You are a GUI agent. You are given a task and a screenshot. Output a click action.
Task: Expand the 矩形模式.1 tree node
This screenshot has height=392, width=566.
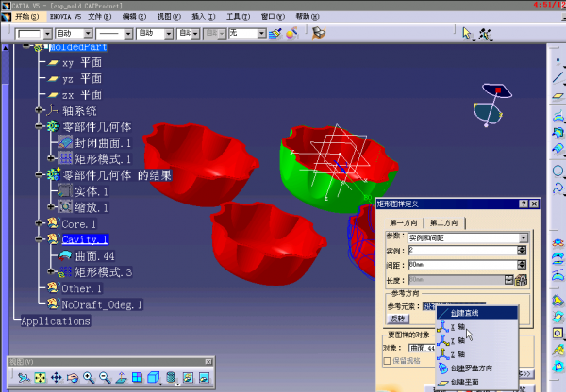coord(51,158)
